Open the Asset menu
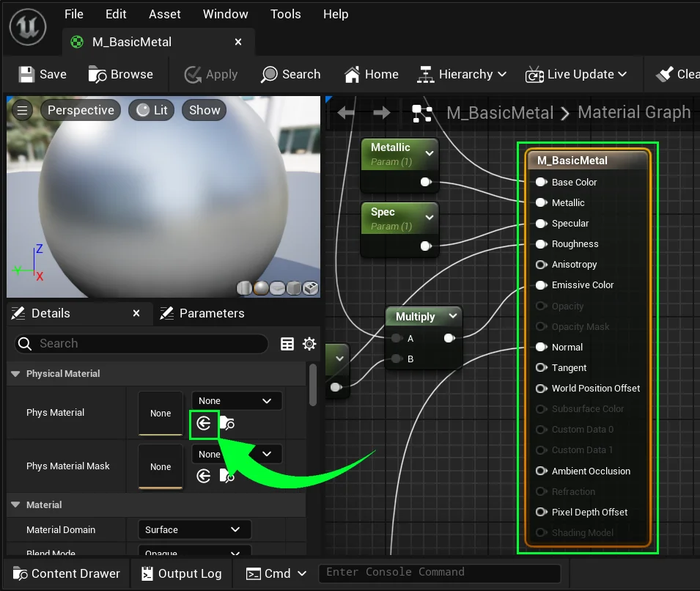This screenshot has width=700, height=591. [164, 14]
